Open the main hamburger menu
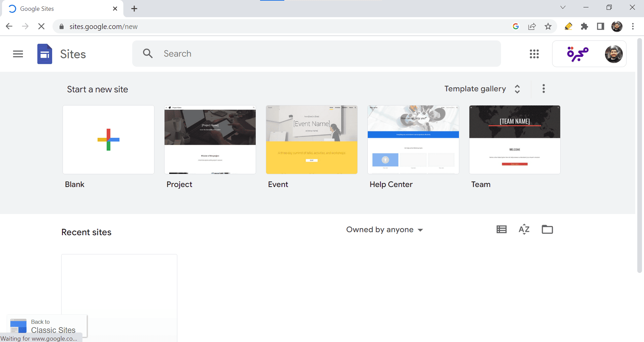644x342 pixels. pos(18,54)
